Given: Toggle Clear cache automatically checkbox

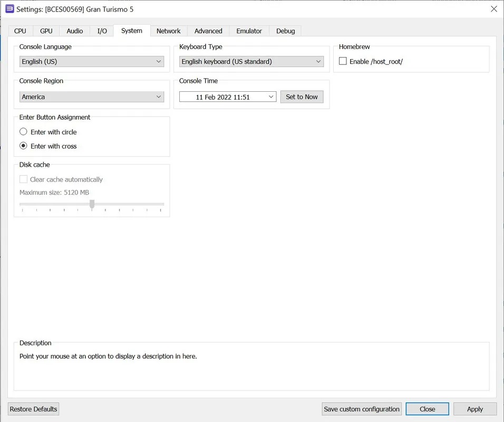Looking at the screenshot, I should [x=23, y=179].
